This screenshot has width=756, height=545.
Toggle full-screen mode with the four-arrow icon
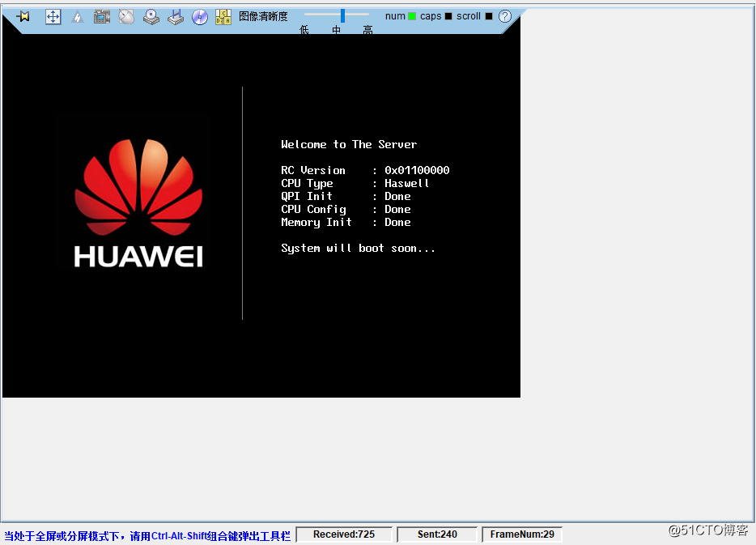coord(53,17)
